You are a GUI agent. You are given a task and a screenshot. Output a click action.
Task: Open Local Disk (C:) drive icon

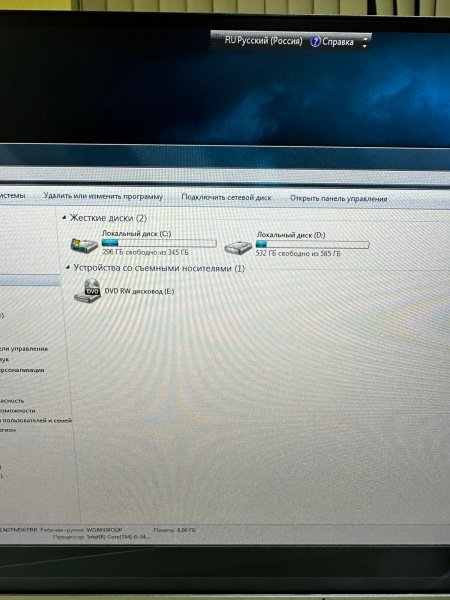[85, 245]
